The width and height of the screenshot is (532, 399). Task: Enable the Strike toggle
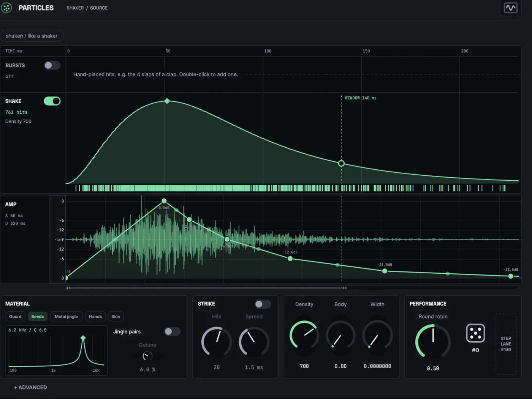(263, 304)
